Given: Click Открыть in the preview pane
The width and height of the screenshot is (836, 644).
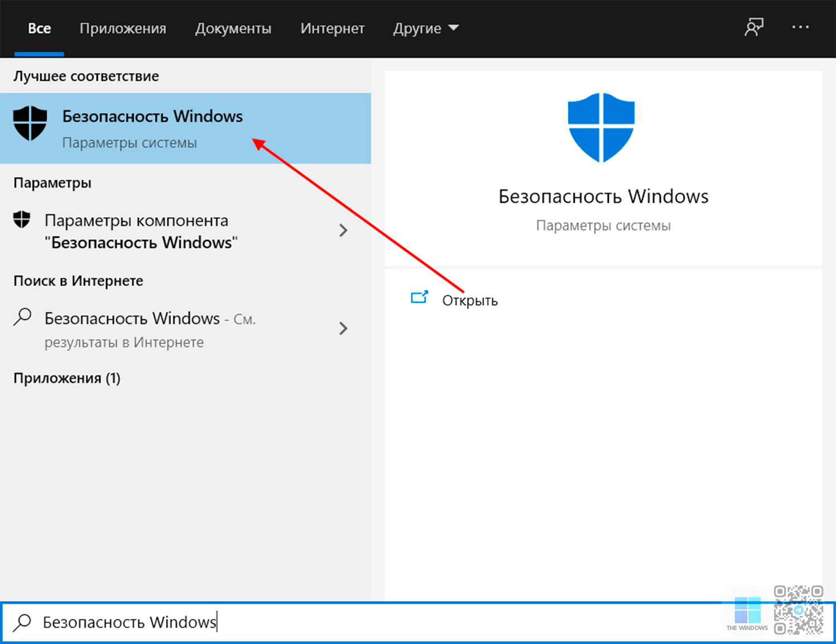Looking at the screenshot, I should coord(470,300).
